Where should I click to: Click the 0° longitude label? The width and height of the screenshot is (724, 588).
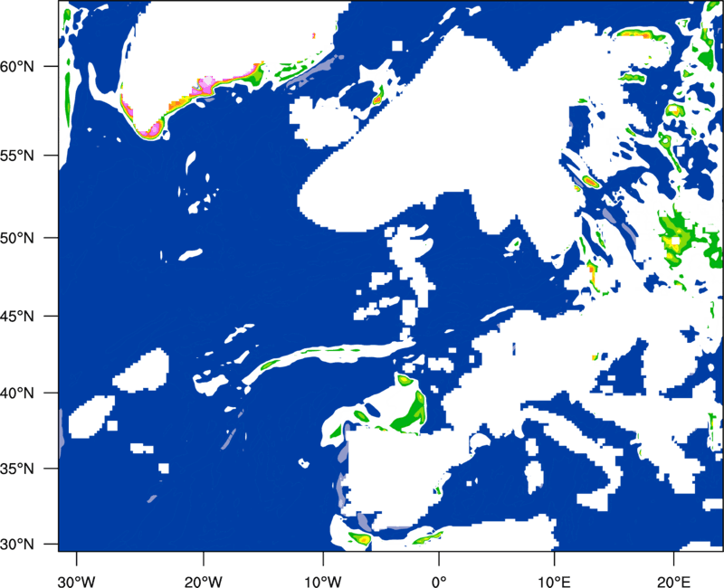[439, 582]
